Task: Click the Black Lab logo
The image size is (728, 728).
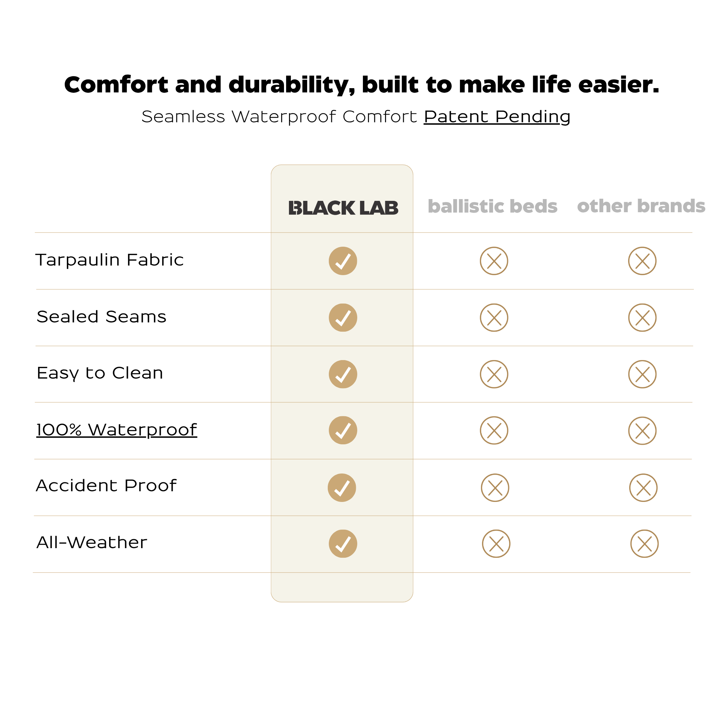Action: click(343, 208)
